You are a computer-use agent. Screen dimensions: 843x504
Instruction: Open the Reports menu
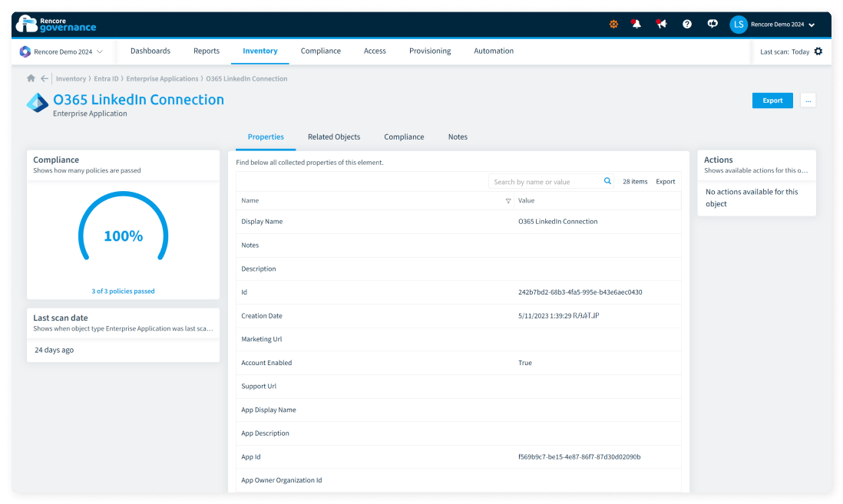click(x=207, y=51)
